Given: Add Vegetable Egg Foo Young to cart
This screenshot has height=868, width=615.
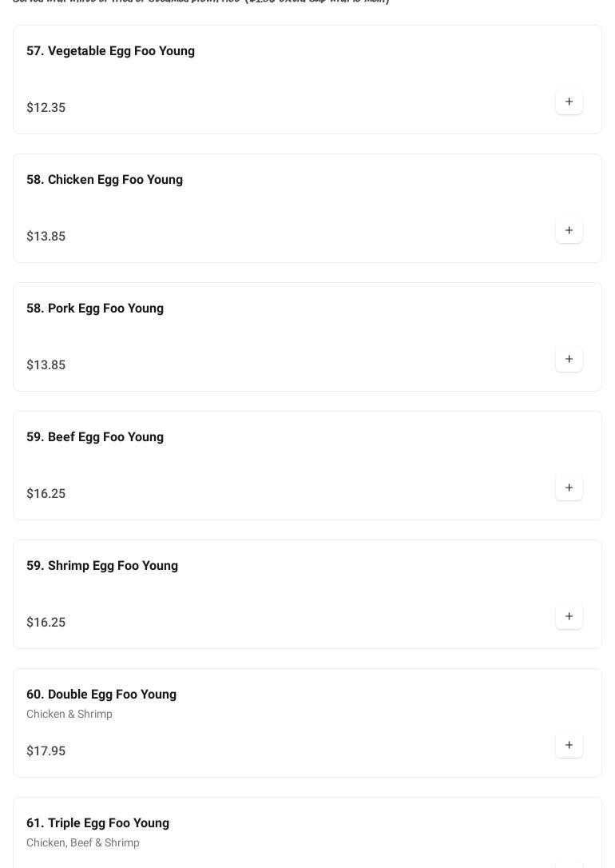Looking at the screenshot, I should pyautogui.click(x=569, y=102).
